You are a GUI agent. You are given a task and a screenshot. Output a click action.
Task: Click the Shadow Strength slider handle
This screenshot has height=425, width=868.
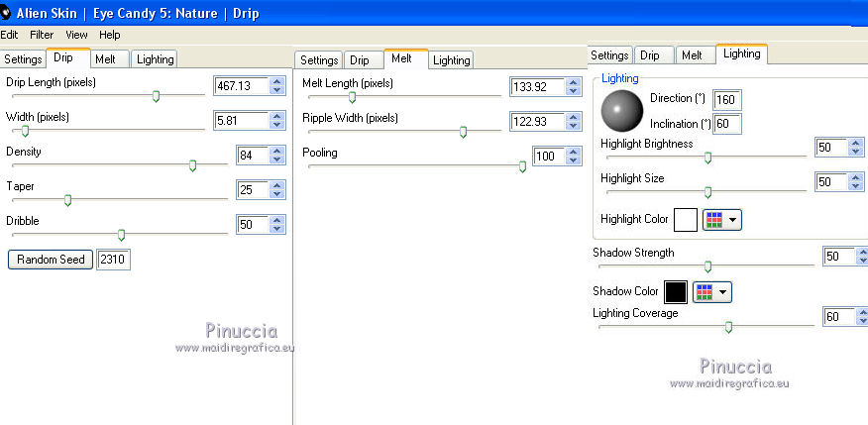click(x=707, y=267)
